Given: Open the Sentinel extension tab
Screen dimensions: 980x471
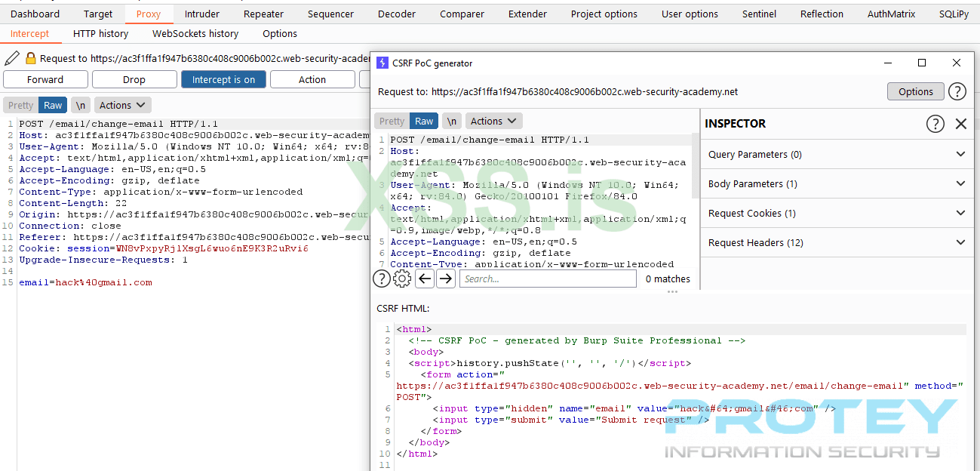Looking at the screenshot, I should (759, 14).
